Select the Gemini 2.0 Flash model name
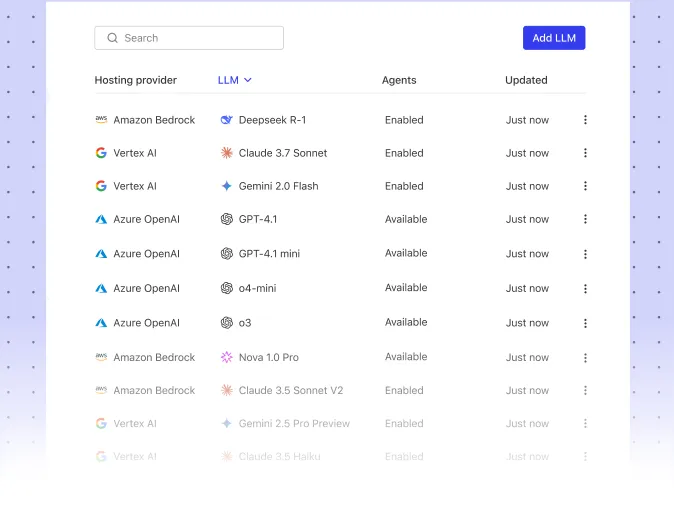The height and width of the screenshot is (520, 674). coord(279,186)
